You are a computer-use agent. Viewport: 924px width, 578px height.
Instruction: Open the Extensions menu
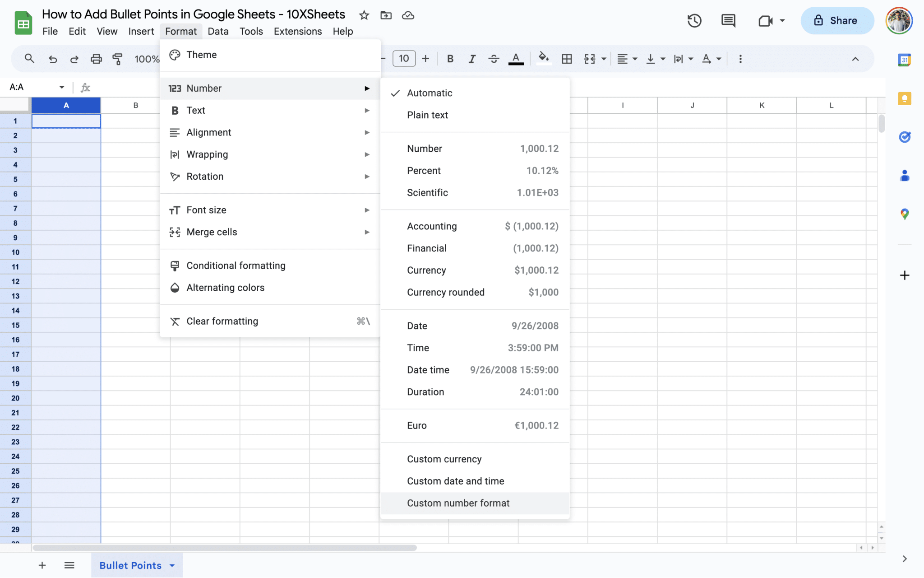pos(298,31)
